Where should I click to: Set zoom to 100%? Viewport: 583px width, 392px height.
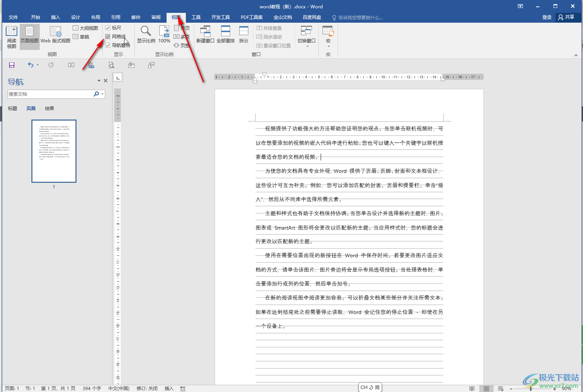[164, 35]
